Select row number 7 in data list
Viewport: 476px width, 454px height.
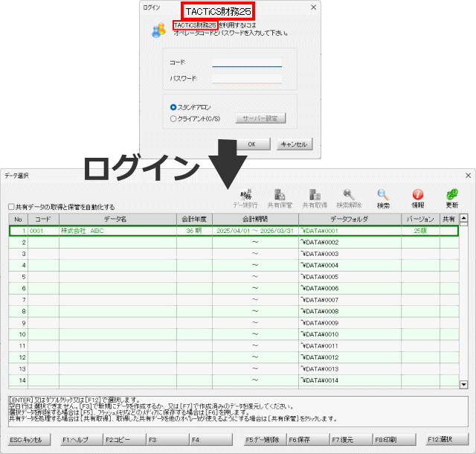pyautogui.click(x=234, y=300)
